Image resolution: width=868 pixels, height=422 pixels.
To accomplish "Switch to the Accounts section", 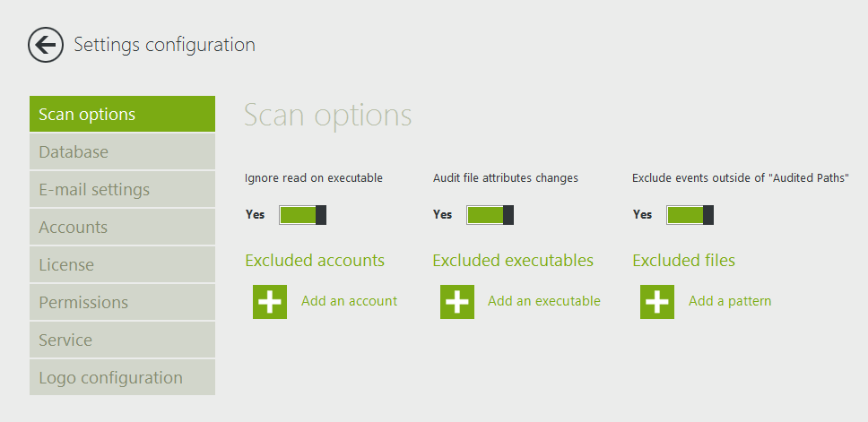I will pyautogui.click(x=122, y=228).
